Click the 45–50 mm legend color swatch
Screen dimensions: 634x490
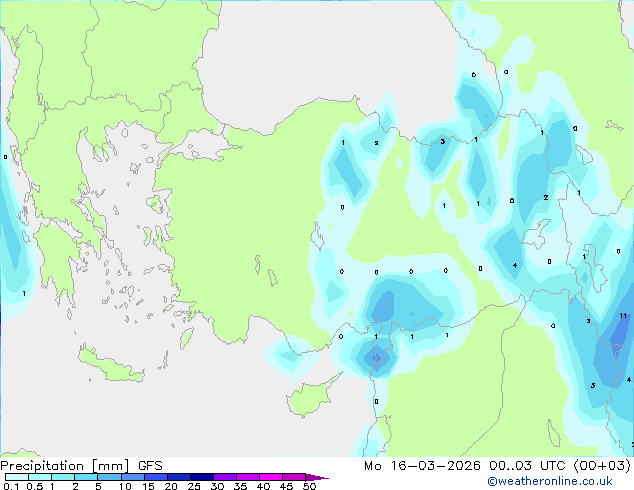point(294,477)
